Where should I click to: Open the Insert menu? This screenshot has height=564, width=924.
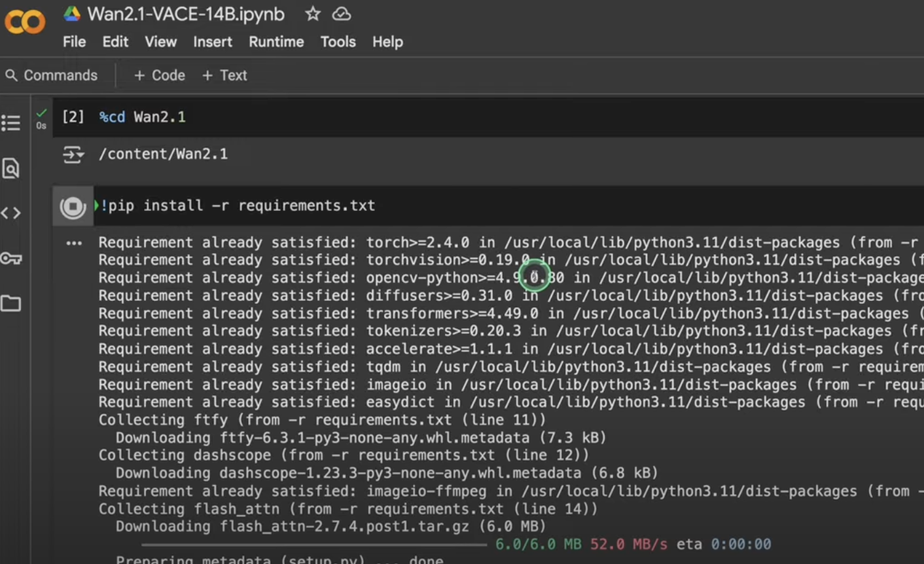(x=213, y=41)
